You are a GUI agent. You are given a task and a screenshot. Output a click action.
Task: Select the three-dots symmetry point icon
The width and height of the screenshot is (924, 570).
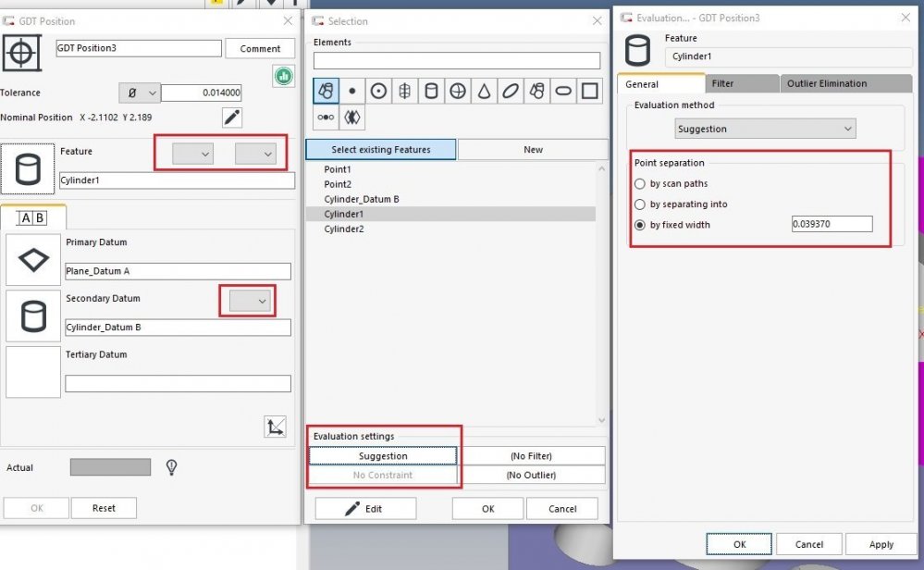coord(326,118)
